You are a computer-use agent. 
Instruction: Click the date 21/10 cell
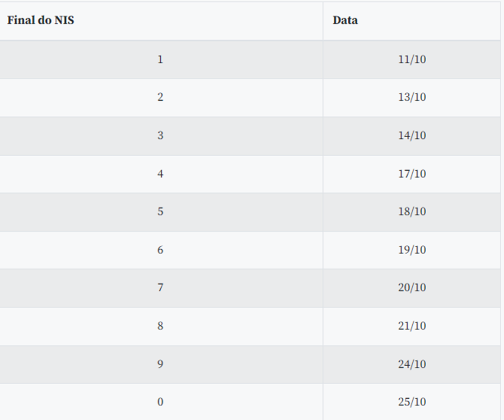(412, 326)
